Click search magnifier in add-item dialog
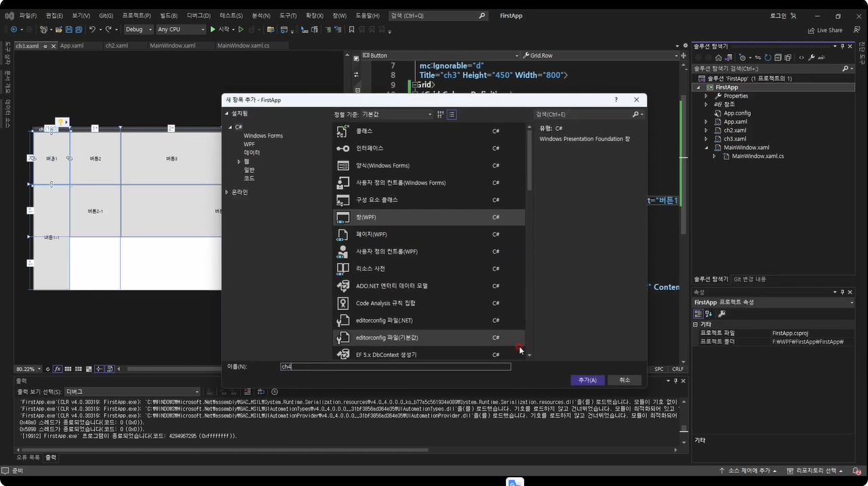868x486 pixels. click(x=636, y=115)
